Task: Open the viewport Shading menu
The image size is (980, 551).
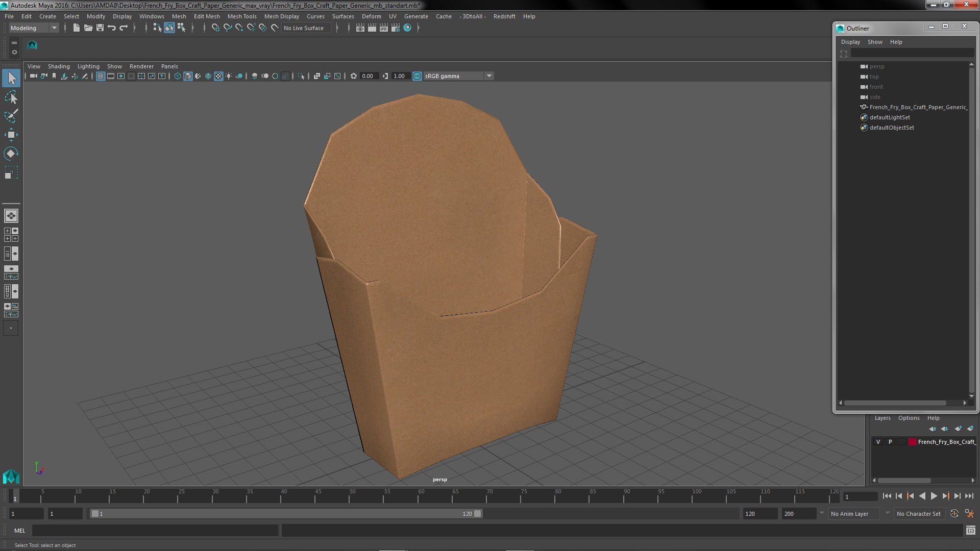Action: pyautogui.click(x=59, y=66)
